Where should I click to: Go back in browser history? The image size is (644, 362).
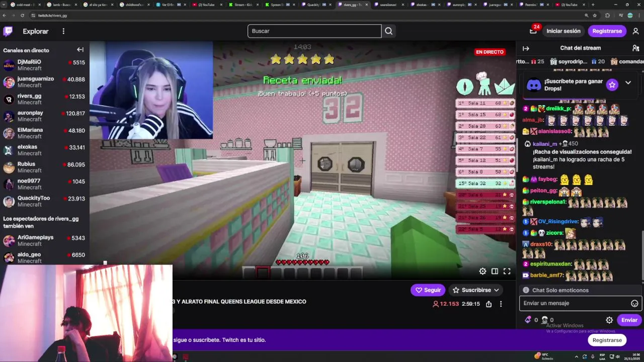pyautogui.click(x=5, y=16)
